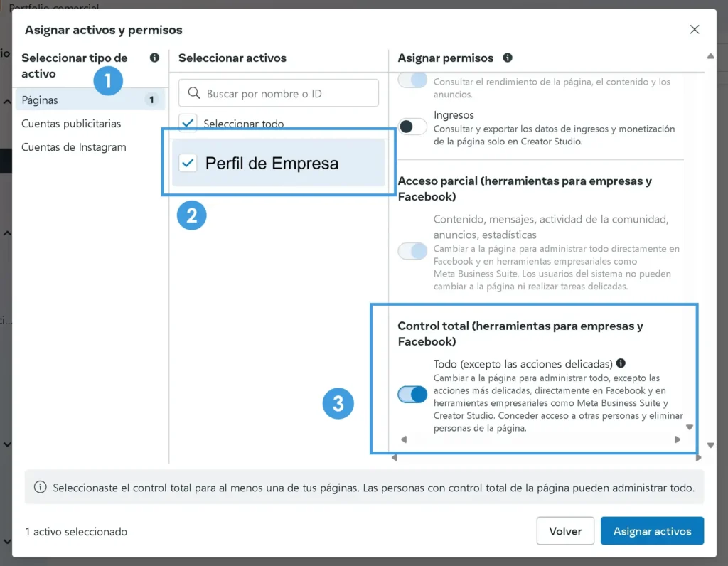Viewport: 728px width, 566px height.
Task: Click info icon after Todo (excepto las acciones delicadas)
Action: (x=621, y=363)
